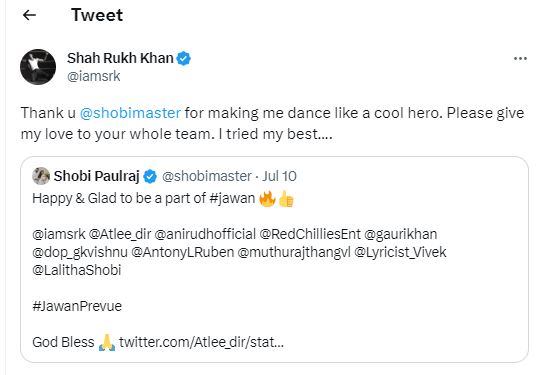Click the Tweet page heading
The height and width of the screenshot is (375, 541).
(x=97, y=15)
